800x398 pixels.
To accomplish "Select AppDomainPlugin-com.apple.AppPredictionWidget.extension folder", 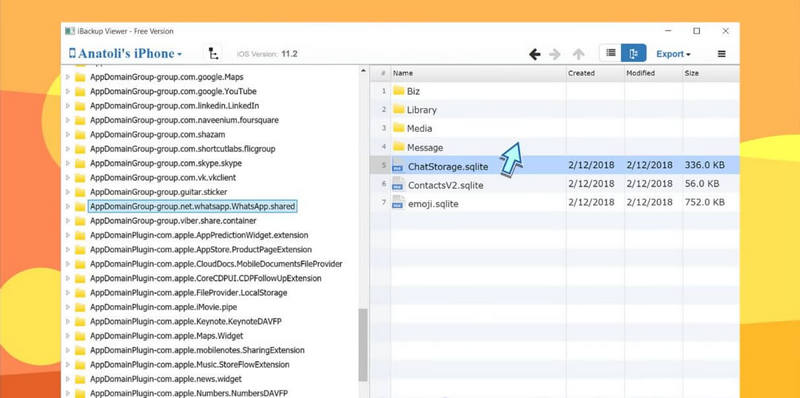I will (x=199, y=235).
